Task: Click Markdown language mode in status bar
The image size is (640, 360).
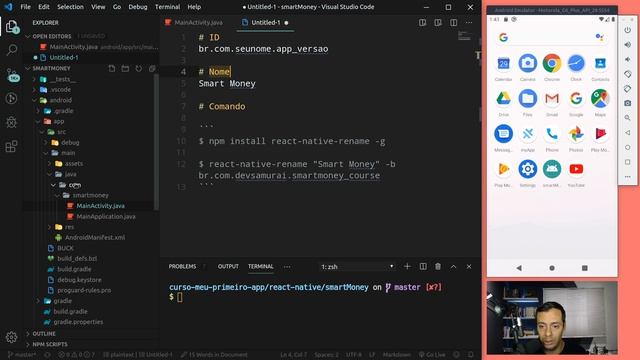Action: pyautogui.click(x=396, y=355)
